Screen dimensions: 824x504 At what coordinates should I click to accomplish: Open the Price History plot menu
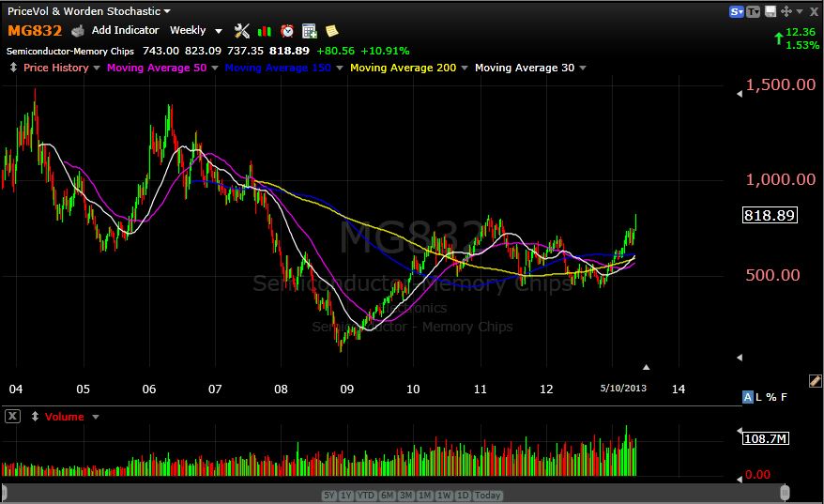55,68
